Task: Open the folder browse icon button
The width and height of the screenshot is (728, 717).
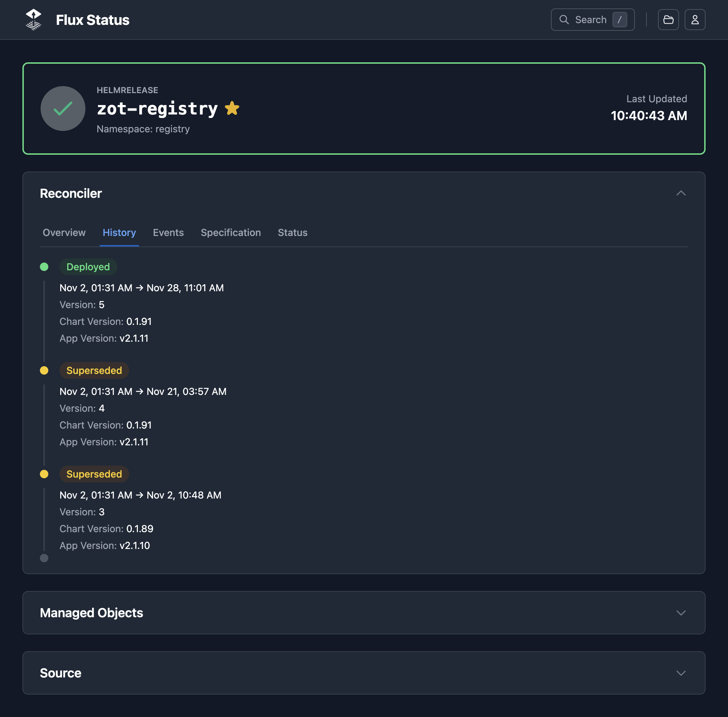Action: (668, 20)
